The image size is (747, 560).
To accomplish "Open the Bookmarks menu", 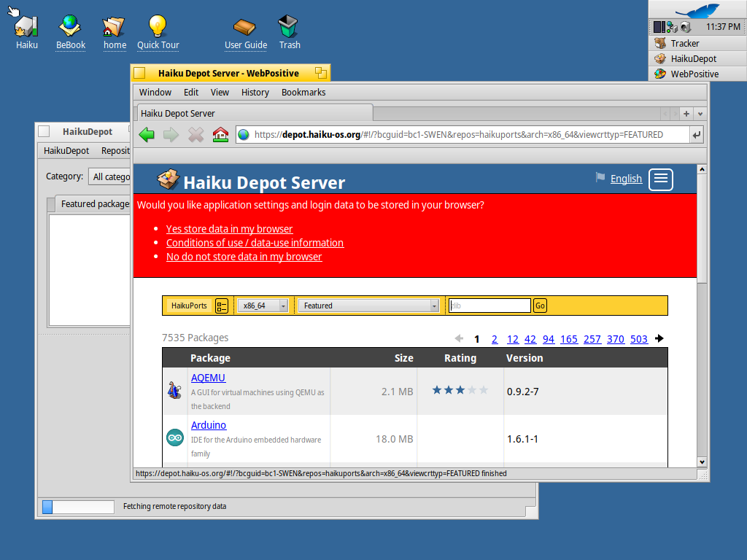I will coord(303,93).
